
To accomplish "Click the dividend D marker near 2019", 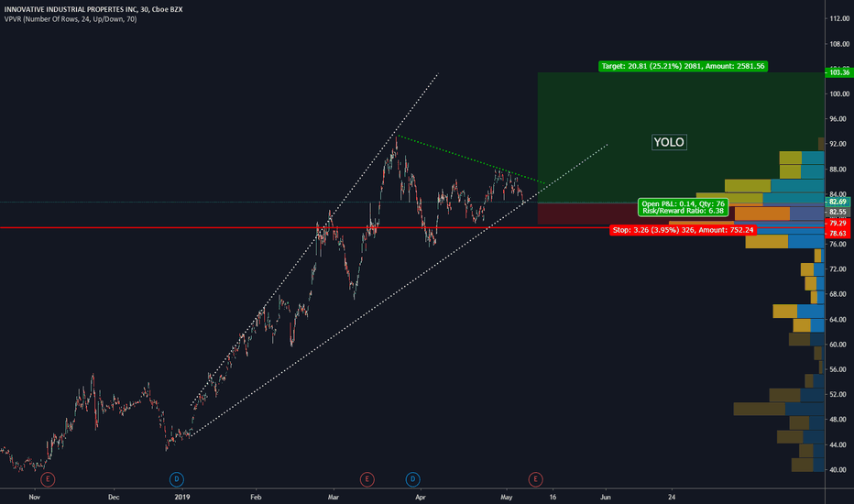I will [x=177, y=479].
